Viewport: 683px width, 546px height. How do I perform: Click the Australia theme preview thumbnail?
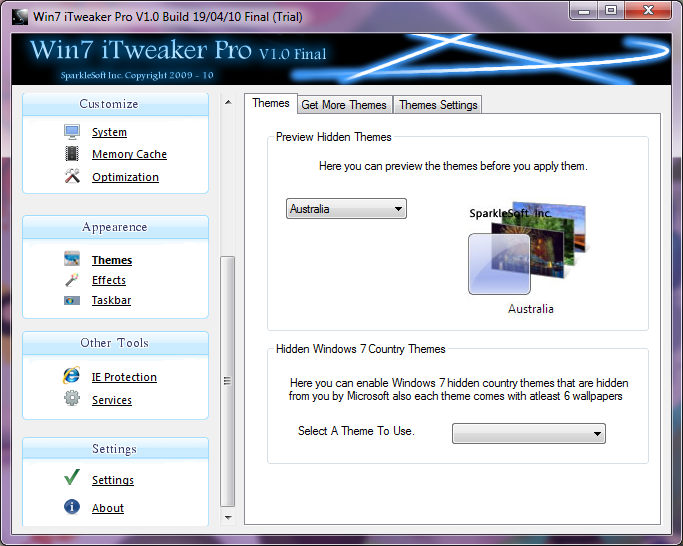pyautogui.click(x=529, y=248)
